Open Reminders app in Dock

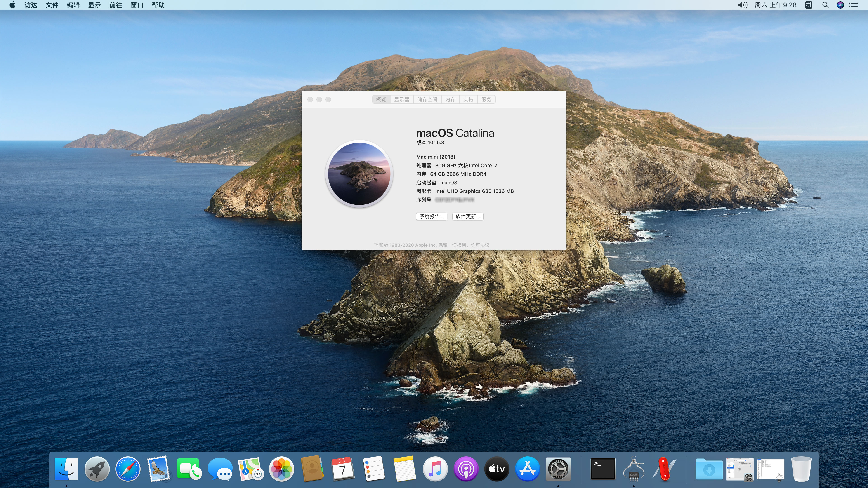click(374, 469)
